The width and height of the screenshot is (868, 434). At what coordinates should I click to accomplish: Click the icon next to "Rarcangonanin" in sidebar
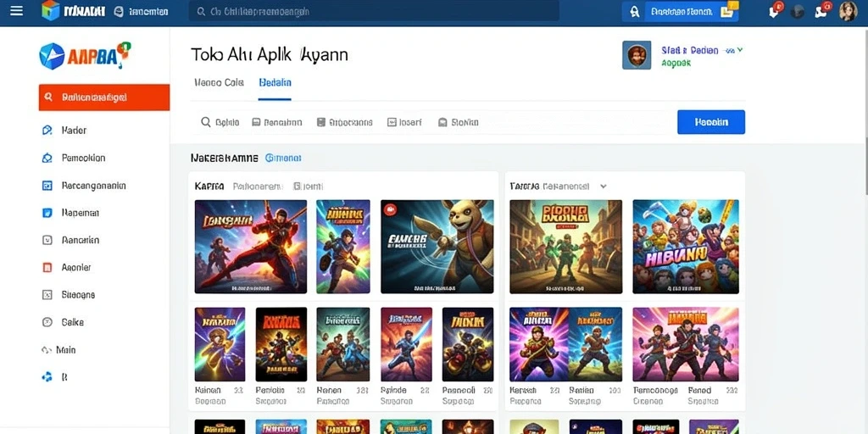[x=47, y=186]
